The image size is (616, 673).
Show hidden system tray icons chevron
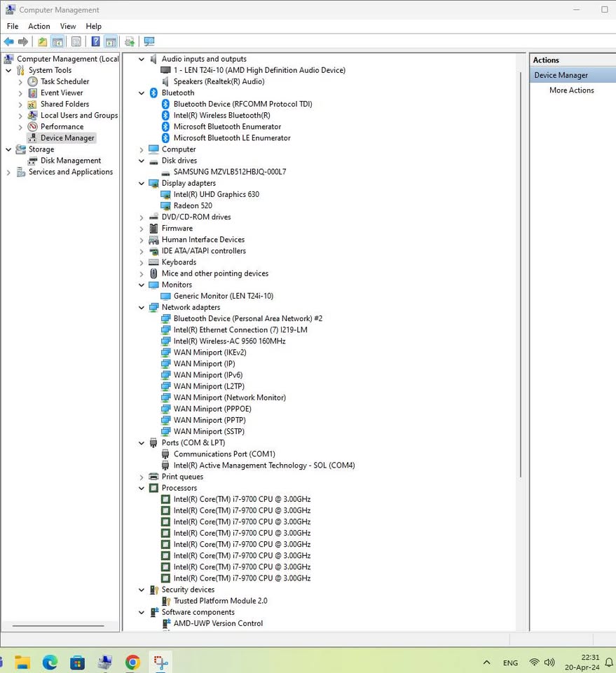click(487, 662)
